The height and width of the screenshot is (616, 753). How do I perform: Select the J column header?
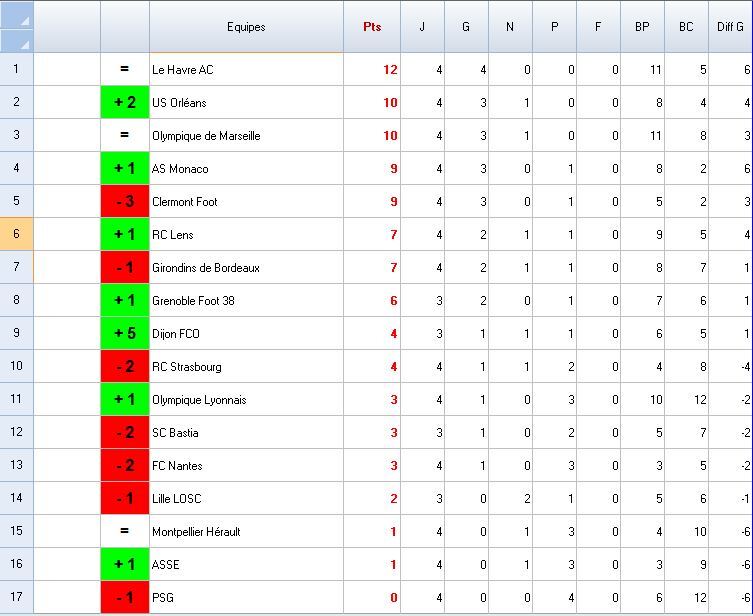coord(422,27)
